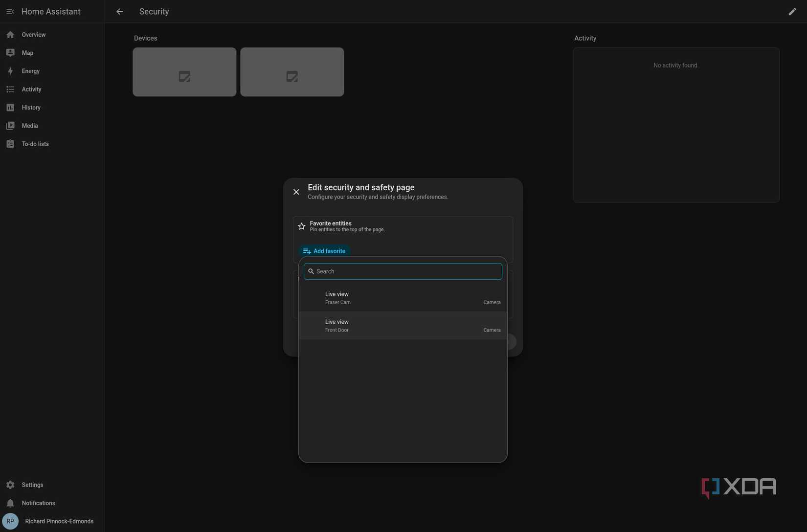The image size is (807, 532).
Task: Collapse the Home Assistant sidebar menu icon
Action: tap(10, 12)
